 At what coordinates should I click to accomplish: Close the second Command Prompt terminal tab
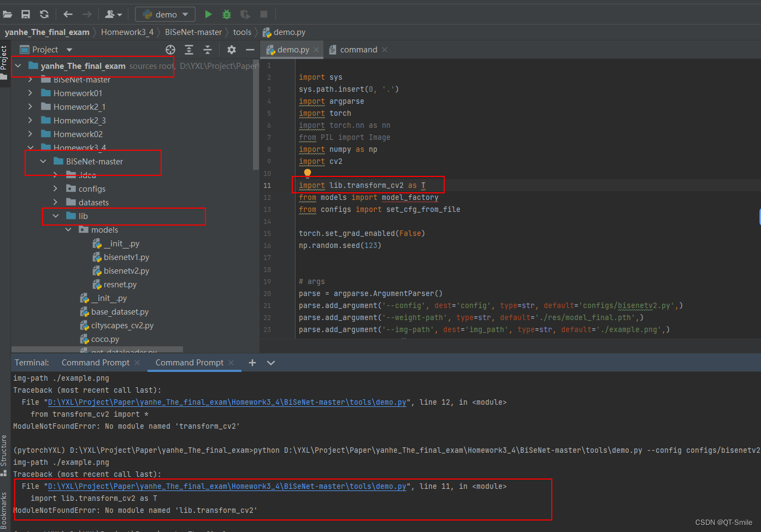click(x=232, y=363)
